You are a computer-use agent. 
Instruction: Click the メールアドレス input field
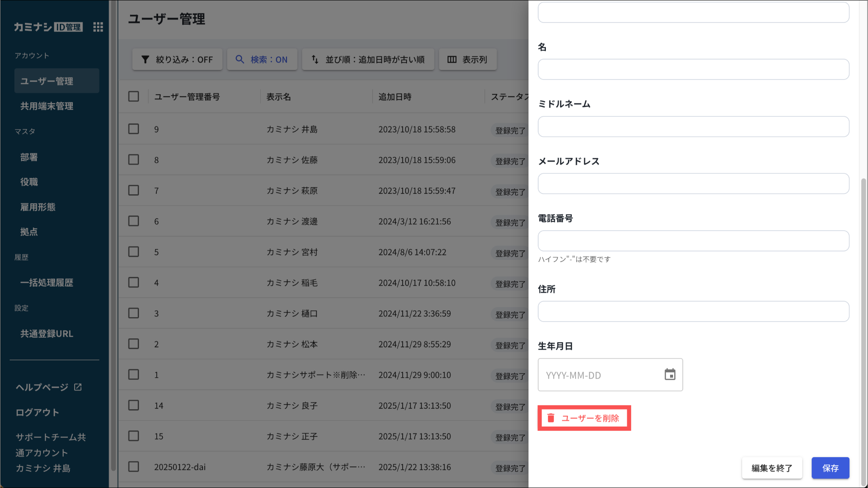click(x=693, y=184)
